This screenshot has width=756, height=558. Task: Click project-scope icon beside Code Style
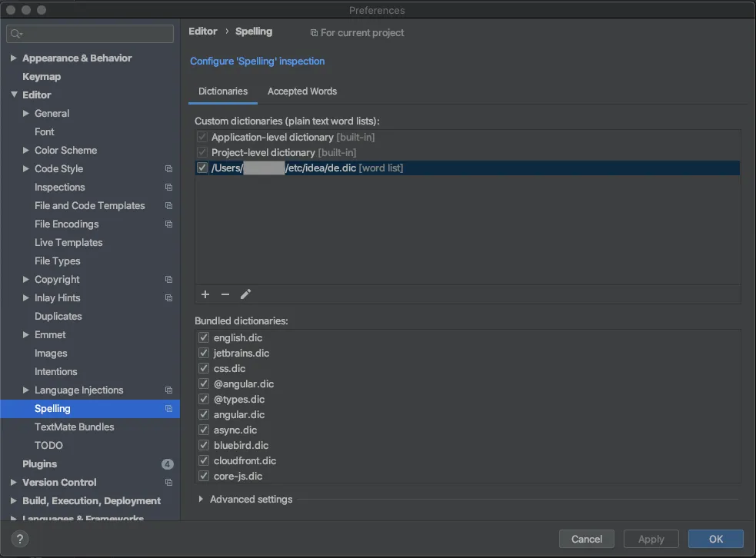(x=168, y=169)
